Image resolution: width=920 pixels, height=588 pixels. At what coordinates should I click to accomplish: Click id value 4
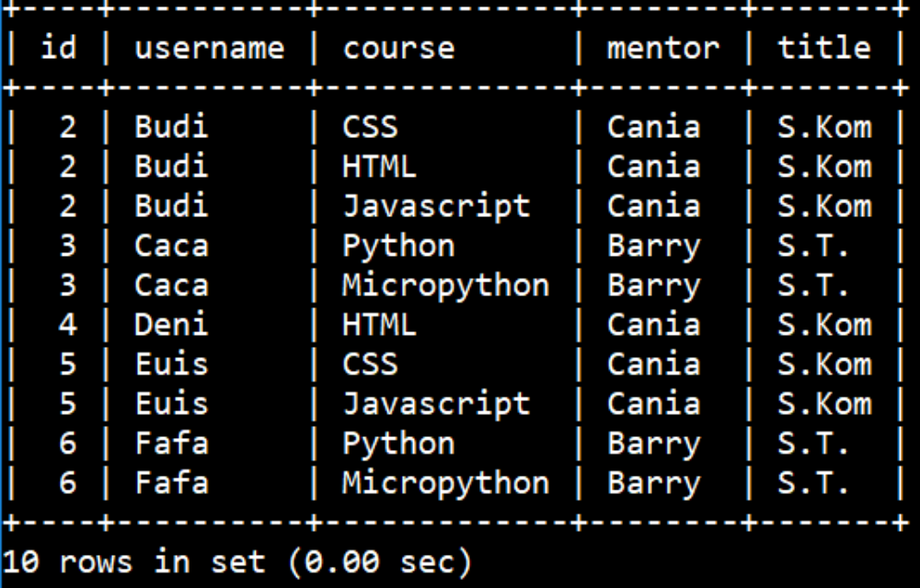pyautogui.click(x=67, y=325)
